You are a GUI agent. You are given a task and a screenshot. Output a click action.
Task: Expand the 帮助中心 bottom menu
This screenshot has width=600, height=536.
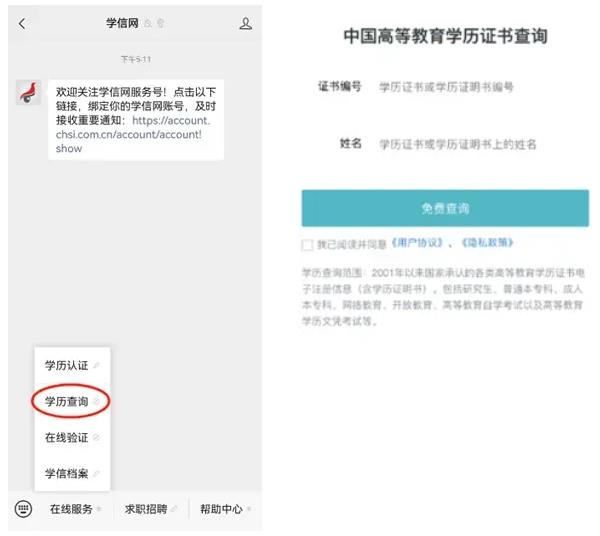click(x=224, y=509)
